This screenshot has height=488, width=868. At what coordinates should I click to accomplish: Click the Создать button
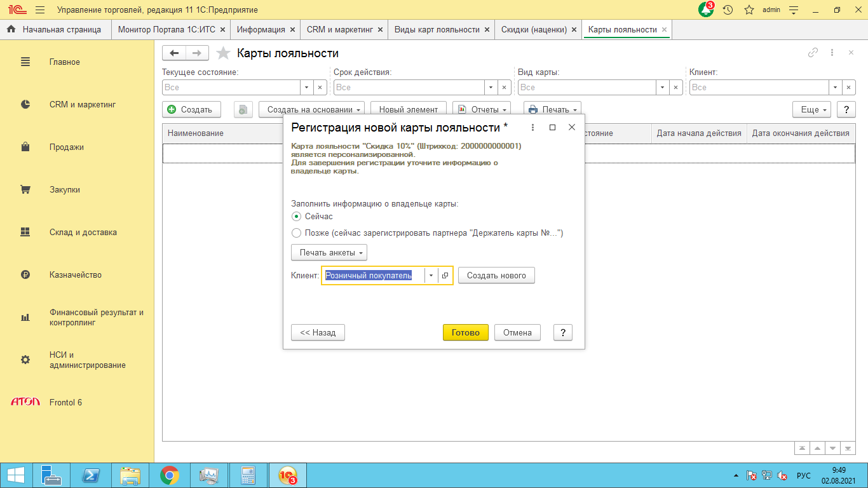(x=191, y=109)
